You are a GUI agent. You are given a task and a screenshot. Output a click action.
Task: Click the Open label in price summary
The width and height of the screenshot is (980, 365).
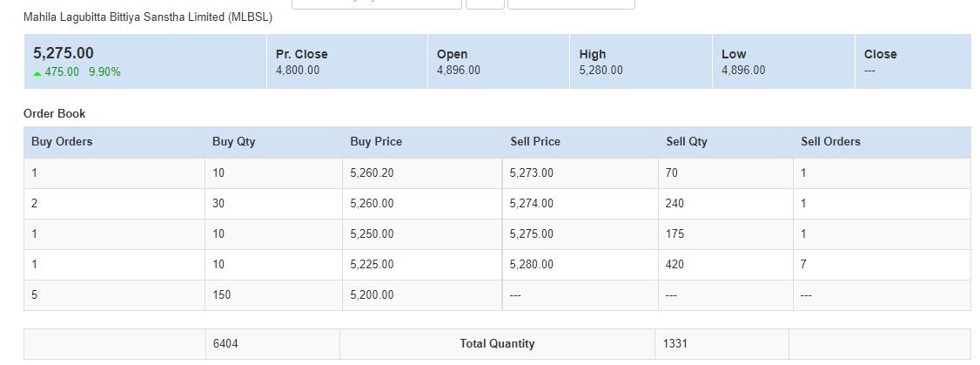(453, 54)
